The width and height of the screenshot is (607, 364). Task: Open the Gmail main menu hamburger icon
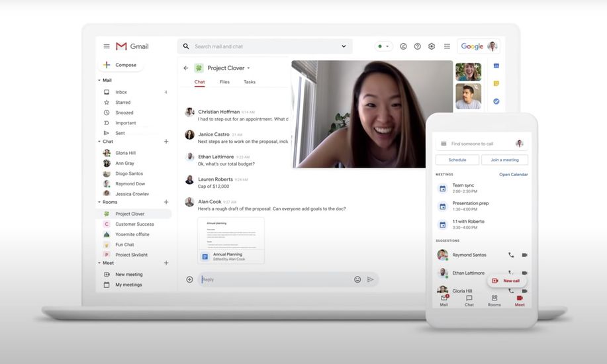tap(107, 46)
